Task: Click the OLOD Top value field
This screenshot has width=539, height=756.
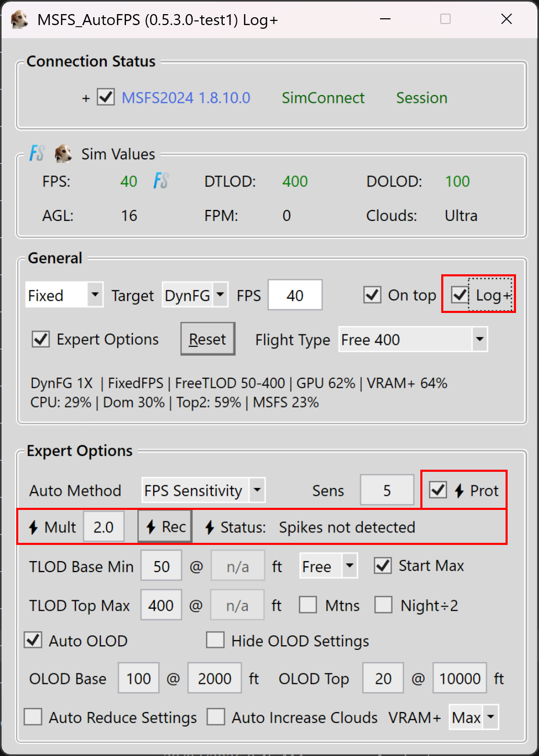Action: click(383, 678)
